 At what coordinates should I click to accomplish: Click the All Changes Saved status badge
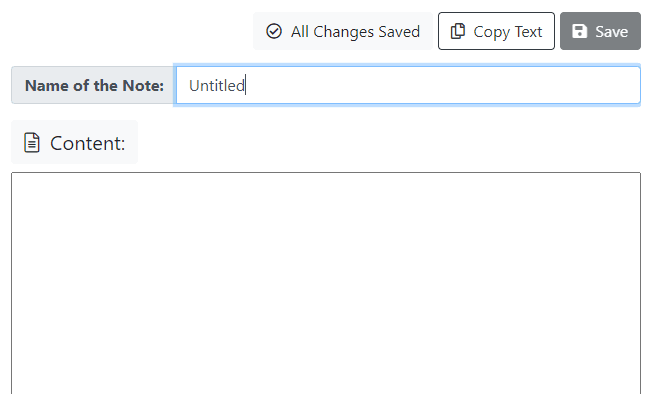pos(343,31)
